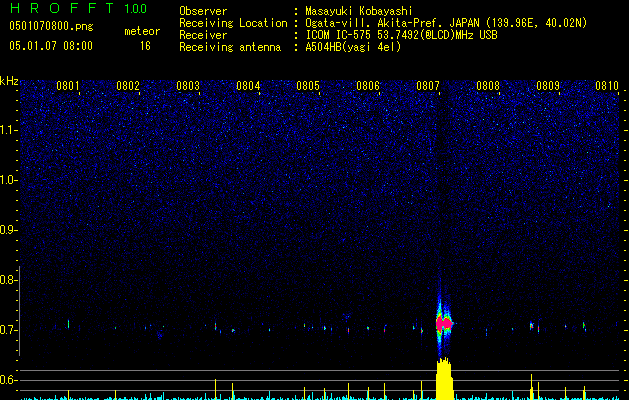Click the 0.8 kHz frequency label
This screenshot has width=629, height=400.
8,280
